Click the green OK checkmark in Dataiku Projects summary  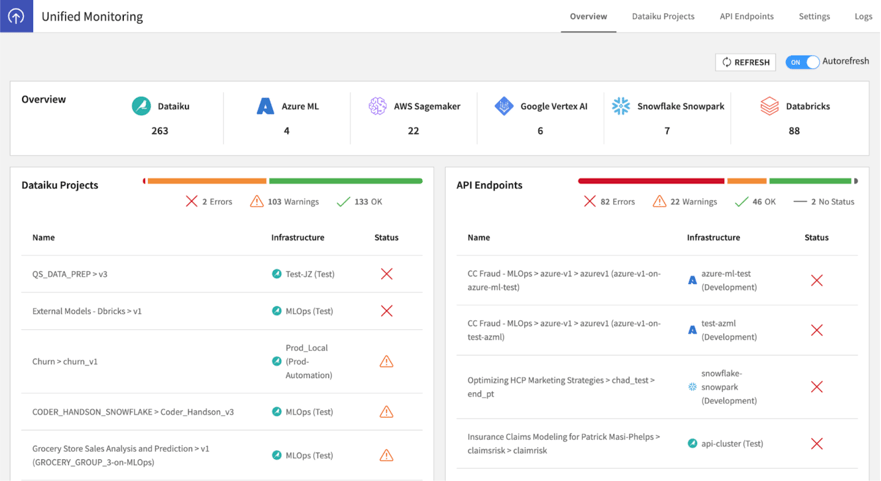(343, 201)
